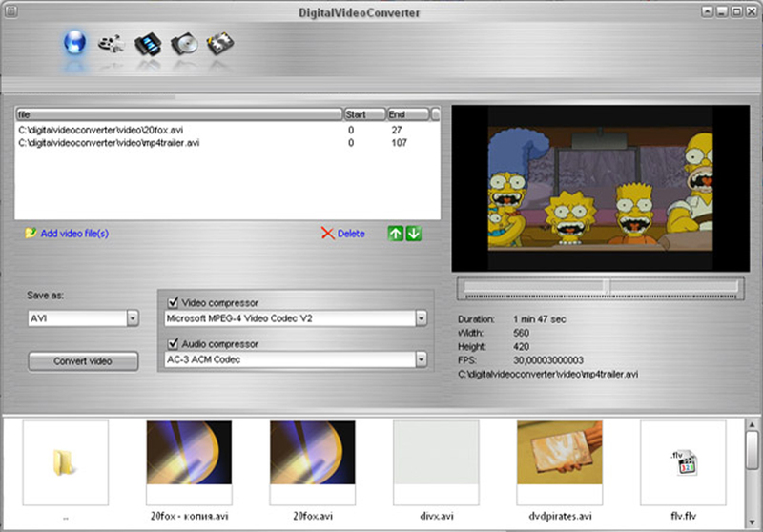Screen dimensions: 763x532
Task: Toggle the Audio compressor checkbox
Action: 173,344
